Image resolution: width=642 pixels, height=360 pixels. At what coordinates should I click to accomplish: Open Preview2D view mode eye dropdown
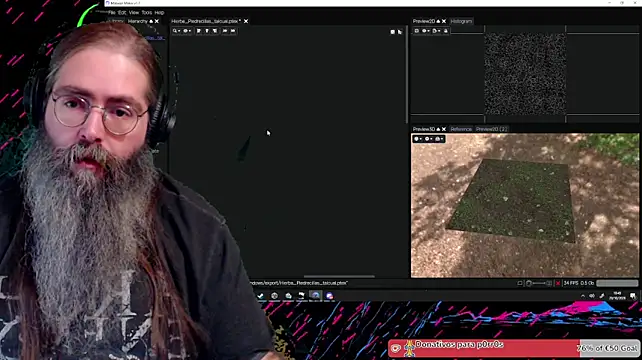426,31
